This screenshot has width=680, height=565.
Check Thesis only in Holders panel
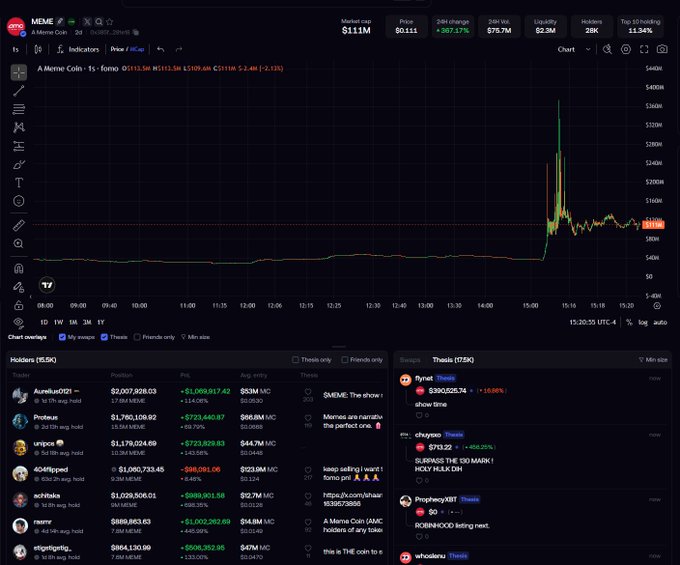(x=295, y=359)
